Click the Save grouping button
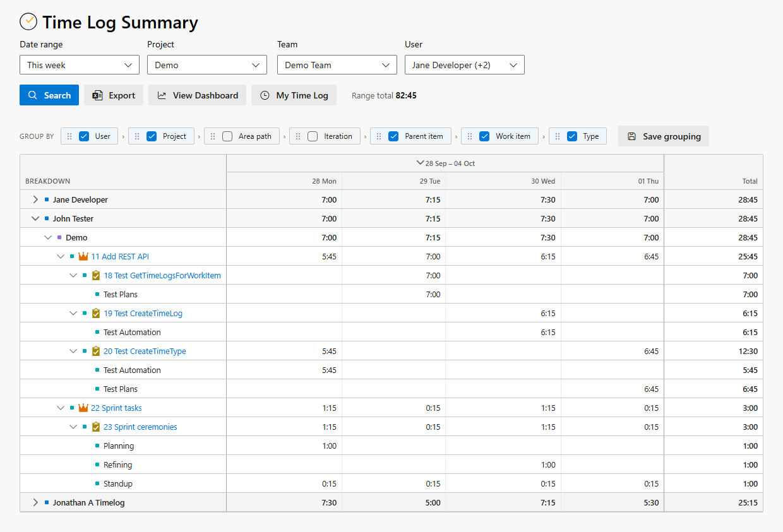The height and width of the screenshot is (532, 783). pos(664,136)
